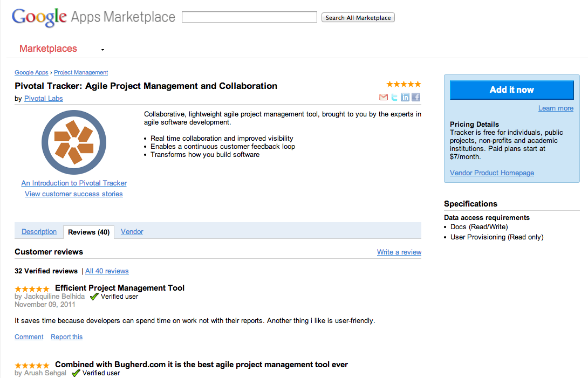Show All 40 reviews
Screen dimensions: 588x378
[x=107, y=271]
